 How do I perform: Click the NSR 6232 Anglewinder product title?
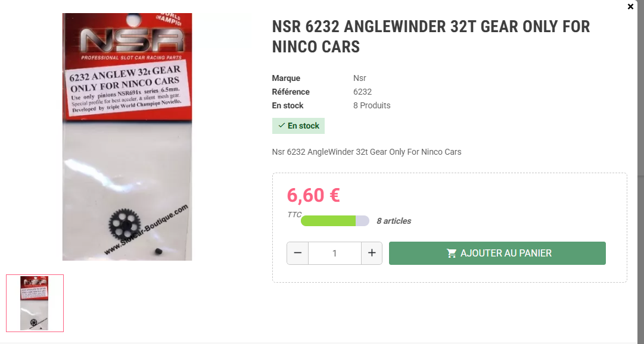click(x=431, y=36)
